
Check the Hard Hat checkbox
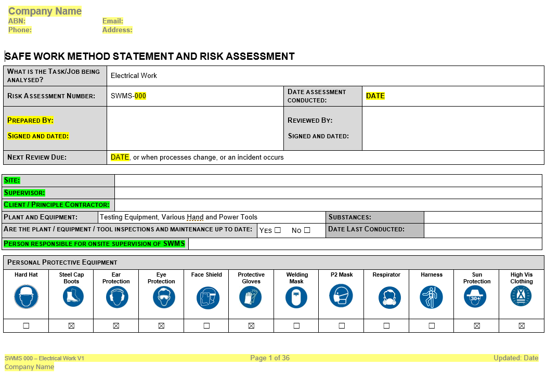point(26,326)
